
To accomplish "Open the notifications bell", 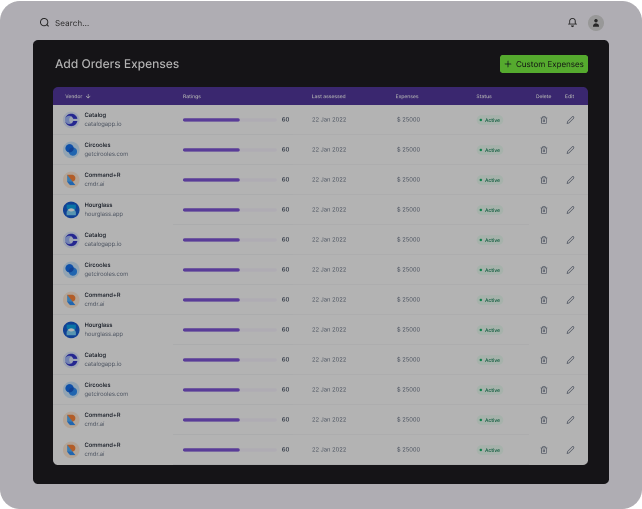I will tap(572, 22).
